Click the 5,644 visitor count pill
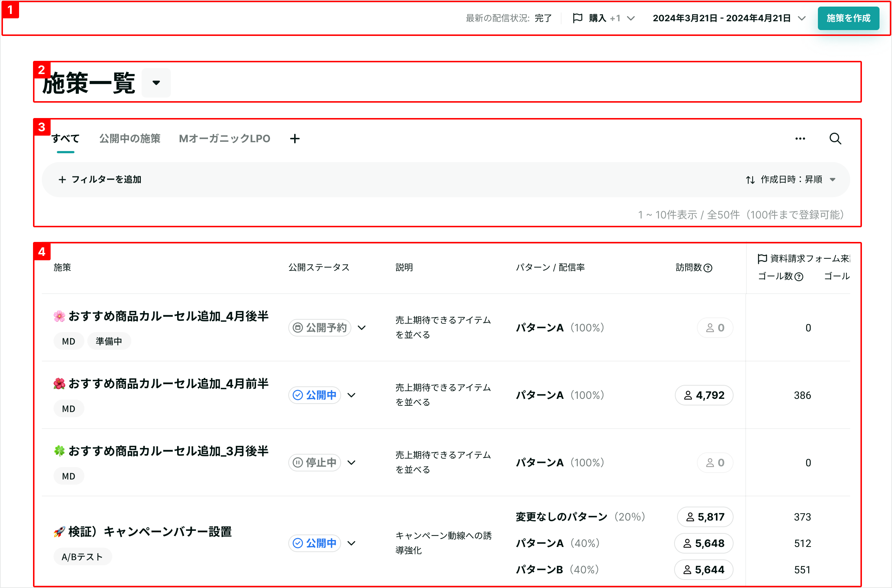The width and height of the screenshot is (892, 588). tap(703, 570)
